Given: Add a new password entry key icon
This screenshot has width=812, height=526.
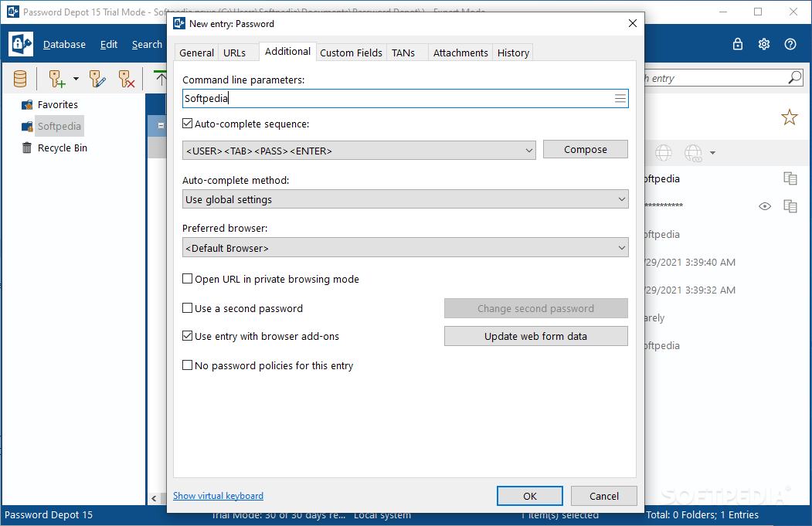Looking at the screenshot, I should (x=57, y=80).
